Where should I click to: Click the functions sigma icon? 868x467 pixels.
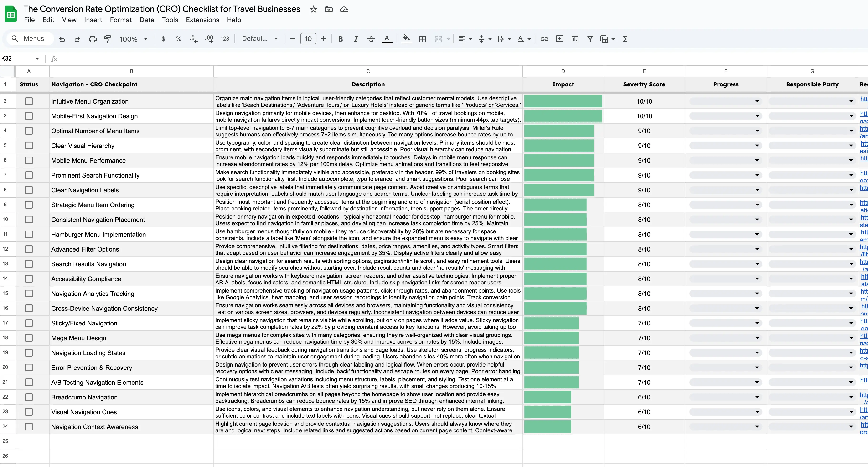(625, 39)
